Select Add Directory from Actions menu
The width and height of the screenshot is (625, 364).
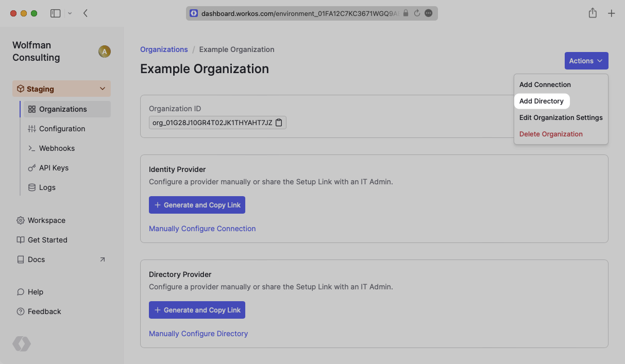click(x=542, y=101)
